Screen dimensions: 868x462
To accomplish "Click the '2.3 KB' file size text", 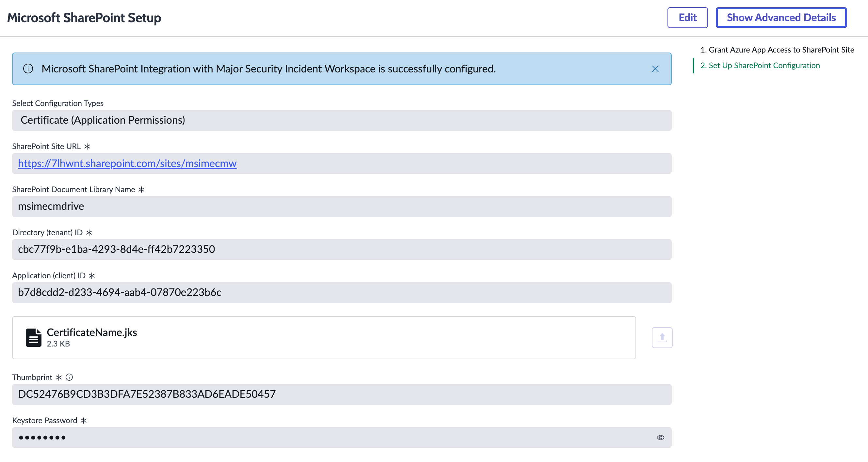I will tap(58, 344).
